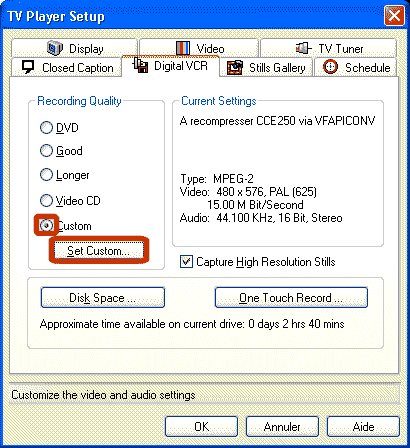
Task: Click the Closed Caption speech bubble icon
Action: pos(28,67)
